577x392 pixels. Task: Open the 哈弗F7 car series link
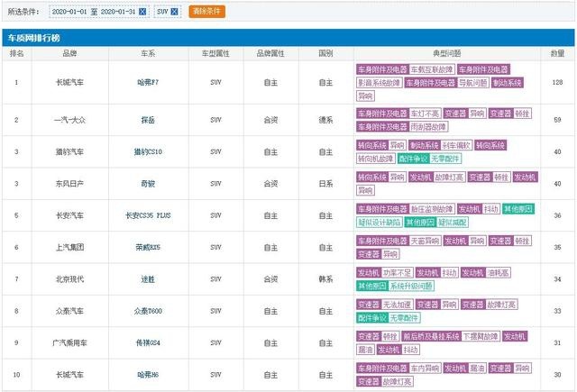pyautogui.click(x=148, y=82)
